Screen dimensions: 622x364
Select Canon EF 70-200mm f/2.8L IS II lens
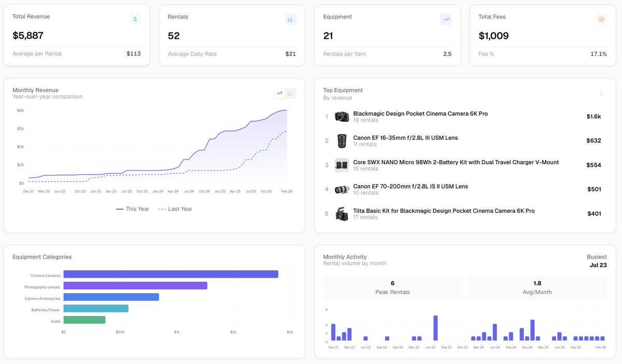411,186
